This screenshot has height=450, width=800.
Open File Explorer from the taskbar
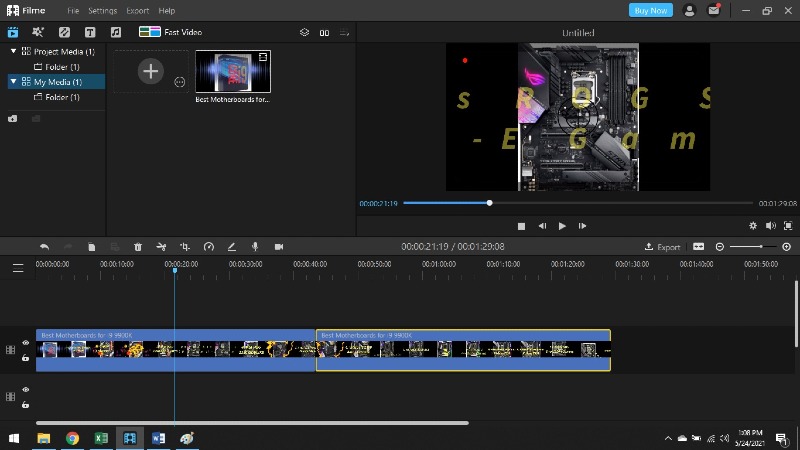pyautogui.click(x=44, y=438)
